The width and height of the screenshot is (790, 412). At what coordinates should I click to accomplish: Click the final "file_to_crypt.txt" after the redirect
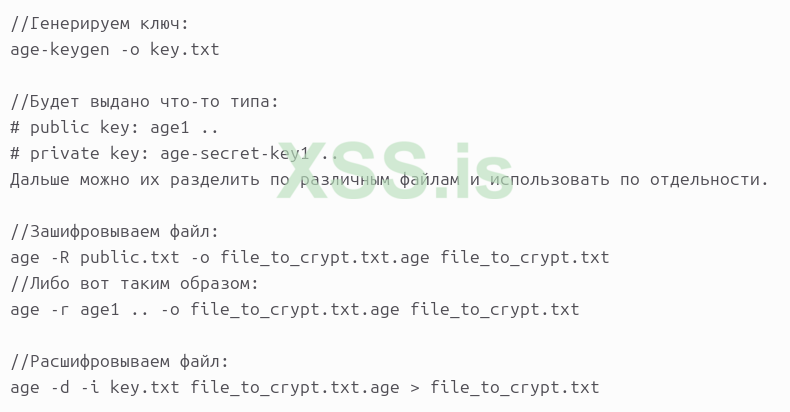[514, 387]
